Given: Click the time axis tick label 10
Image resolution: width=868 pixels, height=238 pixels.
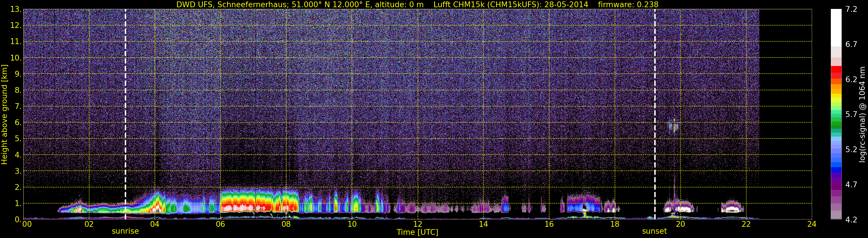Looking at the screenshot, I should (352, 224).
